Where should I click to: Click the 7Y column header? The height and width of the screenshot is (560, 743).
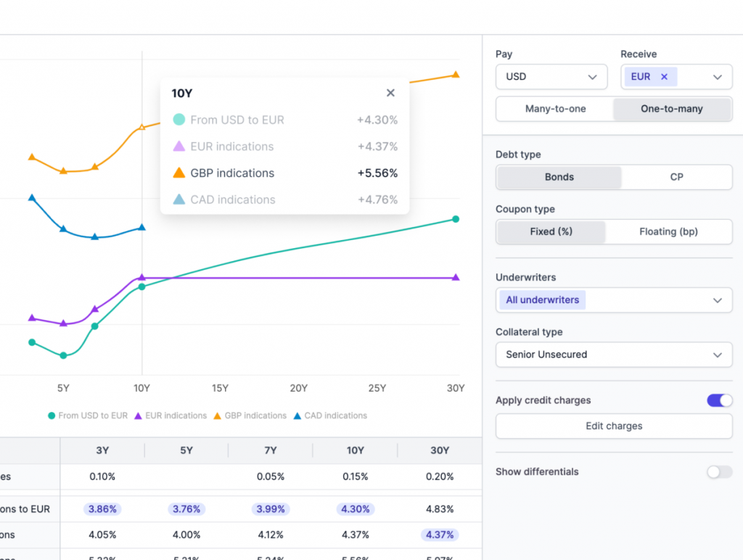(x=270, y=450)
